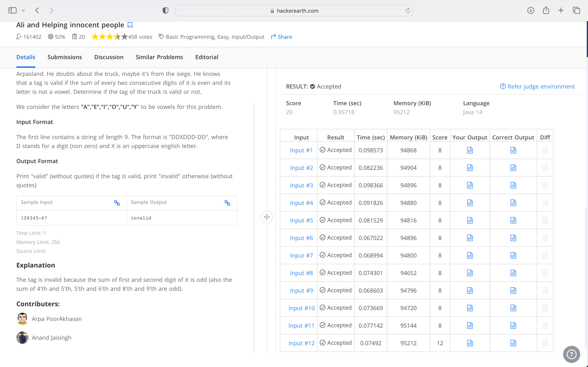Viewport: 588px width, 367px height.
Task: Click Safari's share icon
Action: pyautogui.click(x=546, y=10)
